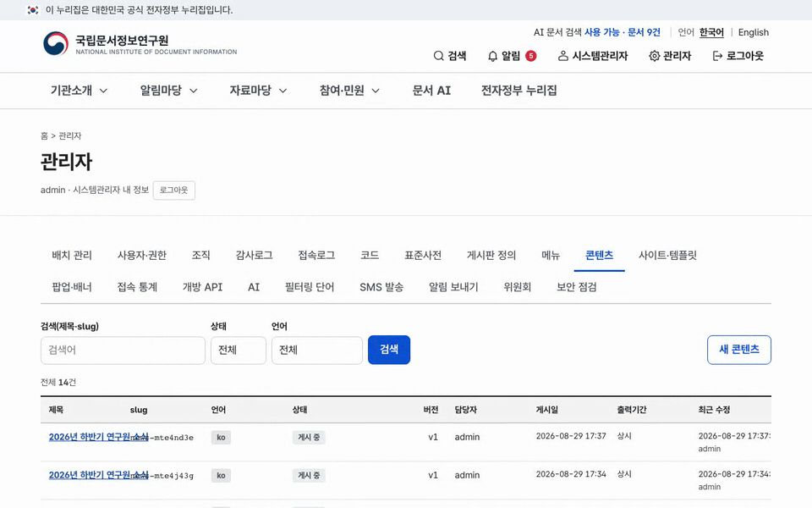Switch to the 접속로그 tab

[x=316, y=255]
